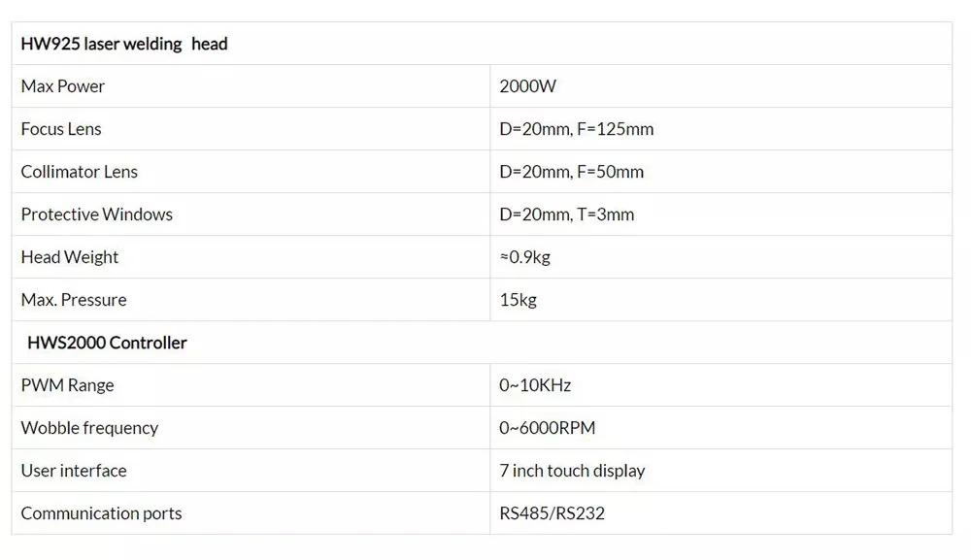Select the Head Weight label
971x560 pixels.
(x=69, y=257)
